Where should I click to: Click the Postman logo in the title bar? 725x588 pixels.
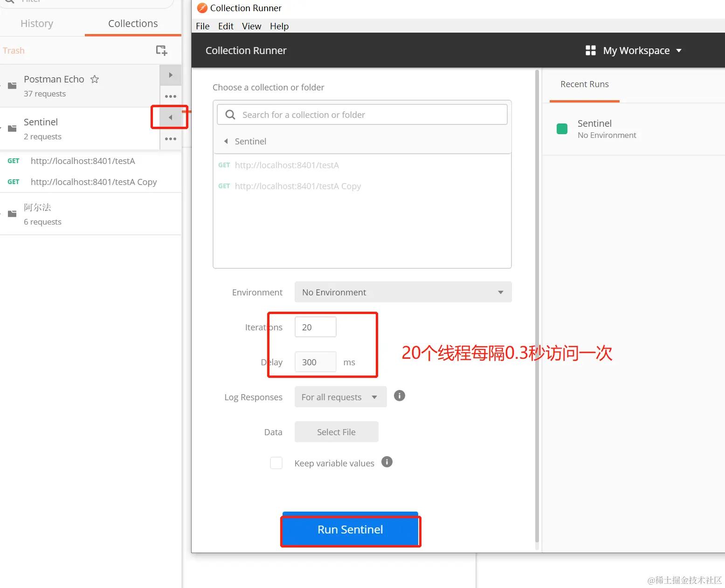202,8
